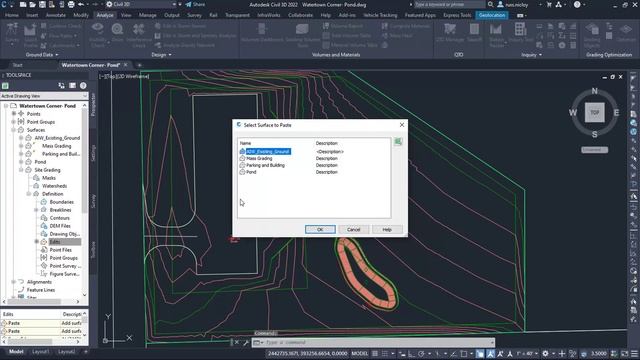Select Feature Lines in Prospector tree
640x360 pixels.
(x=41, y=290)
